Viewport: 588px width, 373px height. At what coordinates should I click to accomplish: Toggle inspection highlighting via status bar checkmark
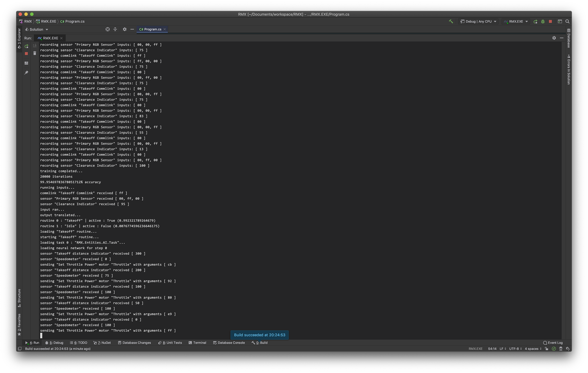554,348
